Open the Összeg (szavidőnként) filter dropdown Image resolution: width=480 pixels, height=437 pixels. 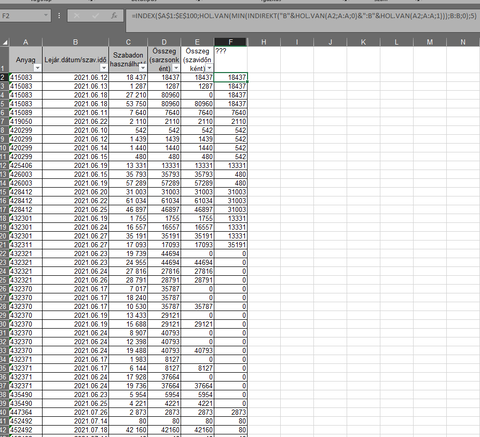tap(209, 68)
